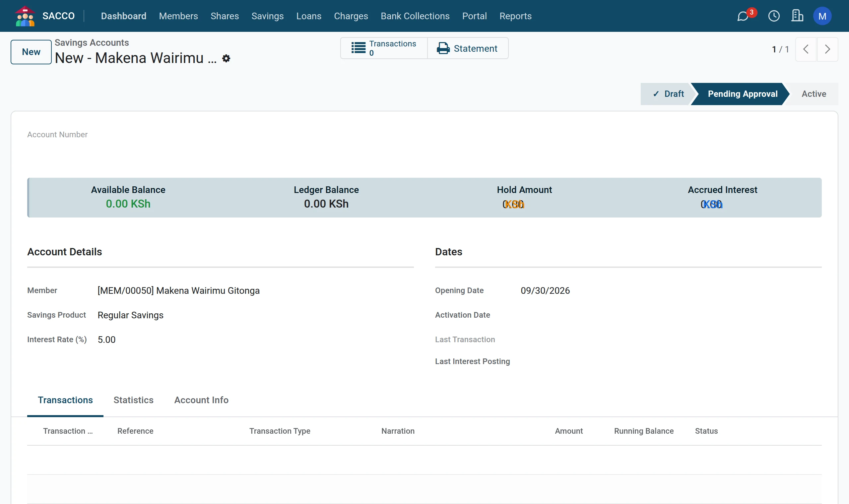Viewport: 849px width, 504px height.
Task: Click the Available Balance value 0.00 KSh
Action: click(128, 204)
